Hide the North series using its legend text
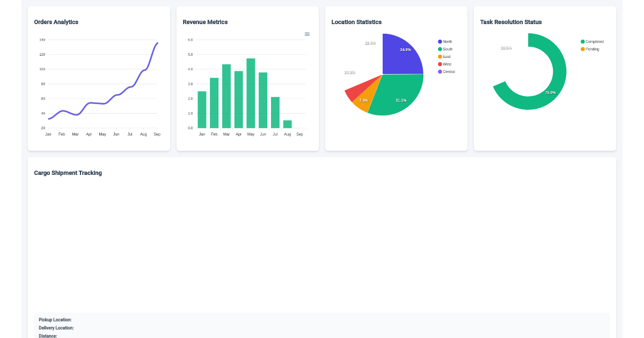644x338 pixels. click(x=449, y=41)
